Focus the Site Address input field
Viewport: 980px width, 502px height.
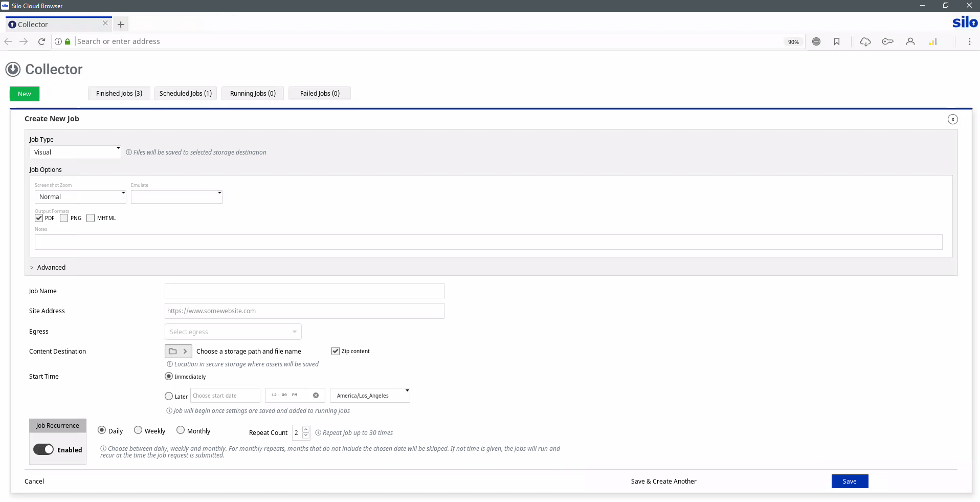pyautogui.click(x=304, y=311)
